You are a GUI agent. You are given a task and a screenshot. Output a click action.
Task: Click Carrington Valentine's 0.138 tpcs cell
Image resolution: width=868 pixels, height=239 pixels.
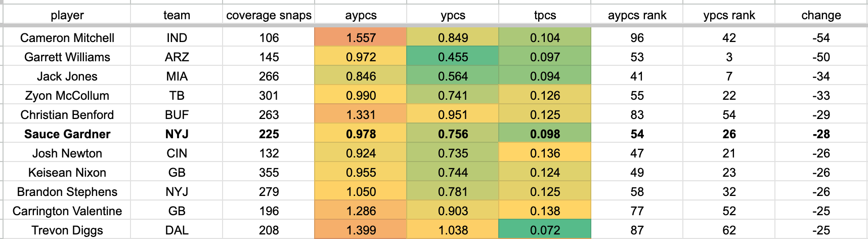coord(545,211)
